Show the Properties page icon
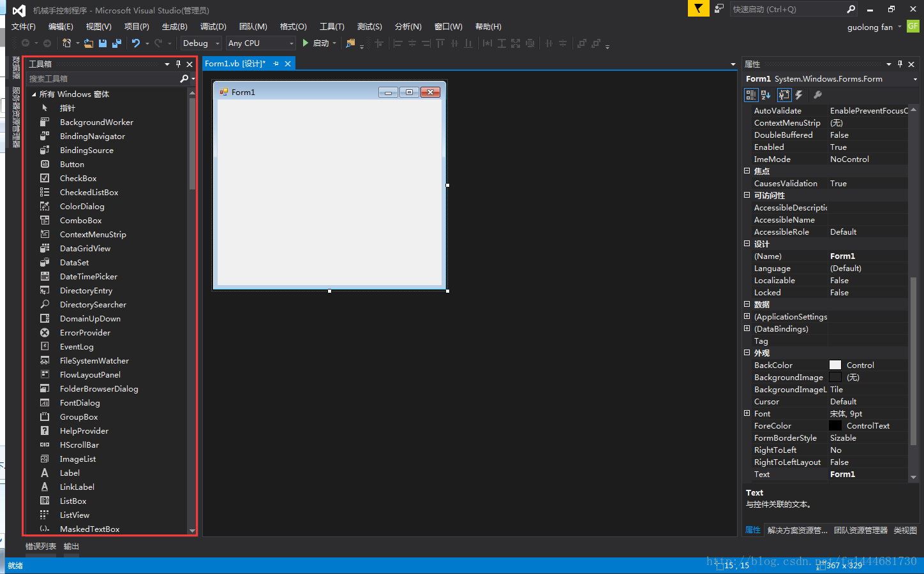 pyautogui.click(x=784, y=94)
